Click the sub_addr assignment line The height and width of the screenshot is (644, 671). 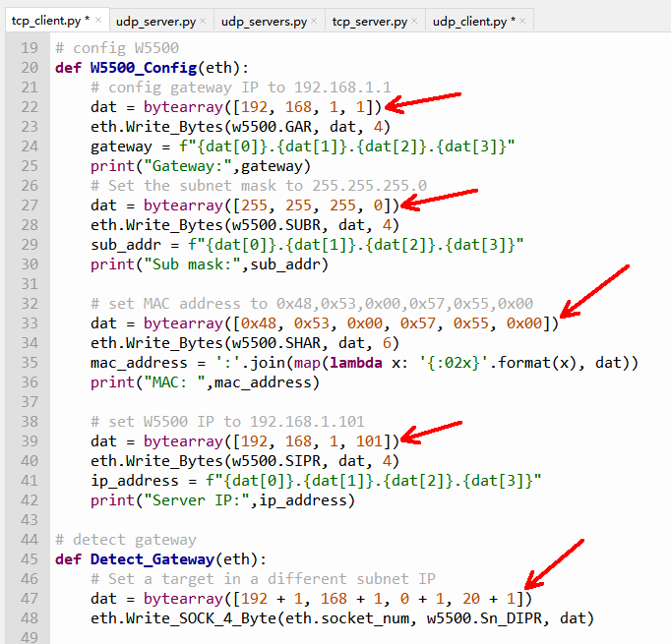[x=307, y=245]
